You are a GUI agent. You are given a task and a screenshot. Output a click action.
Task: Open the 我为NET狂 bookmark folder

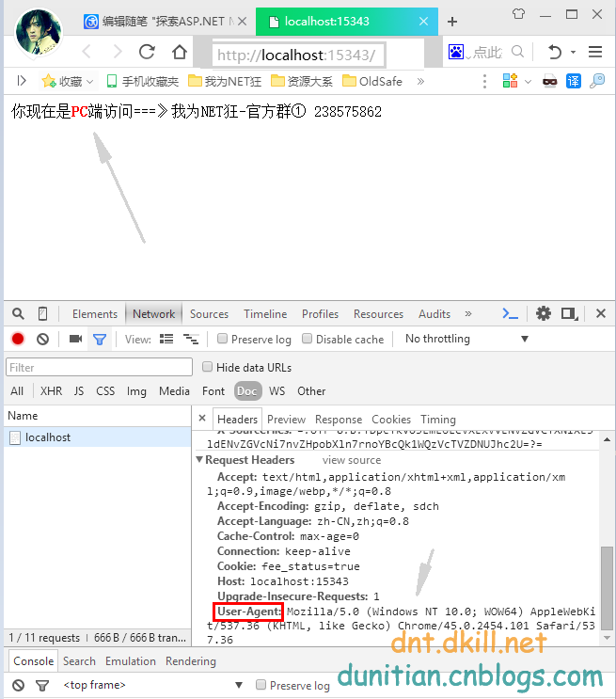[x=225, y=81]
